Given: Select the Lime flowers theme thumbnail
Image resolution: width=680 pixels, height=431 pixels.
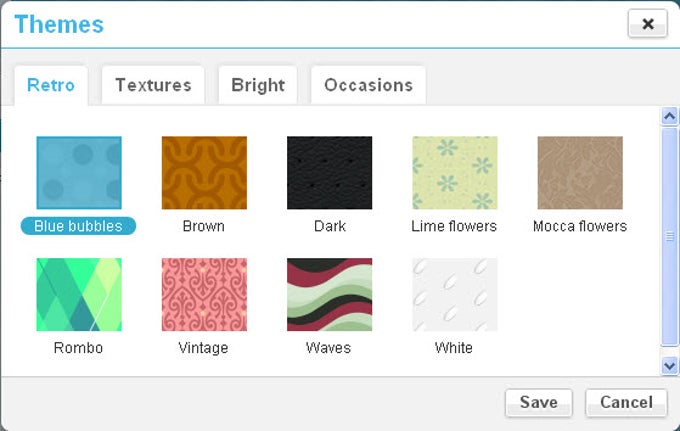Looking at the screenshot, I should 454,173.
